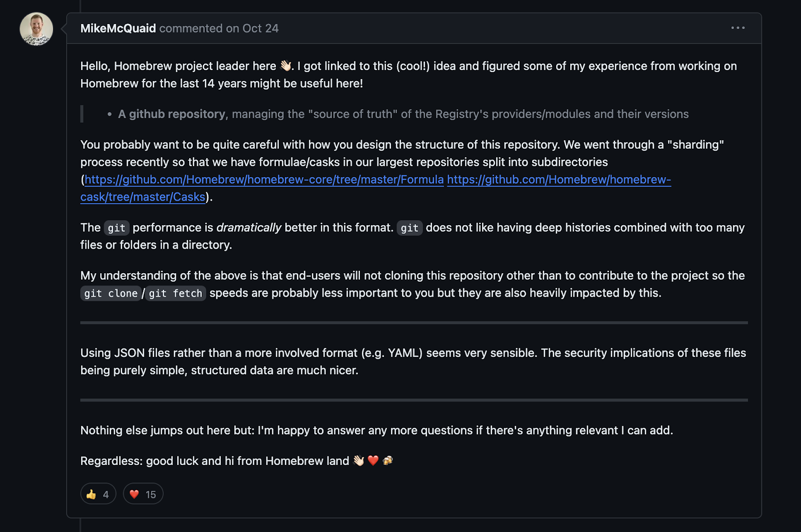Screen dimensions: 801x532
Task: Open the homebrew-core Formula repository link
Action: pyautogui.click(x=264, y=180)
